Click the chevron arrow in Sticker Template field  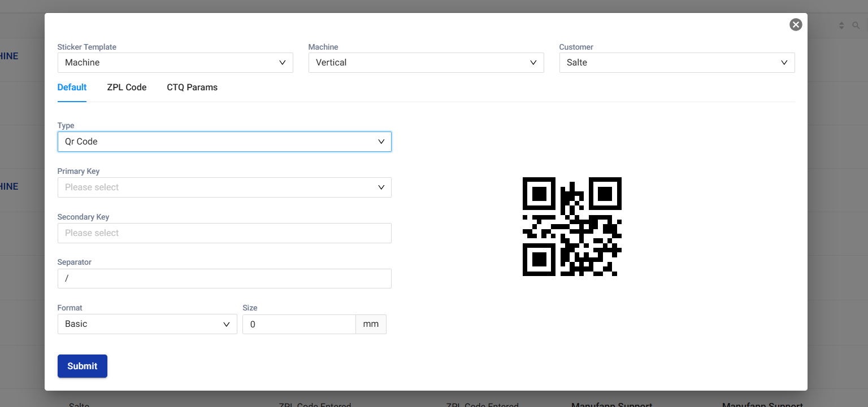pos(283,63)
